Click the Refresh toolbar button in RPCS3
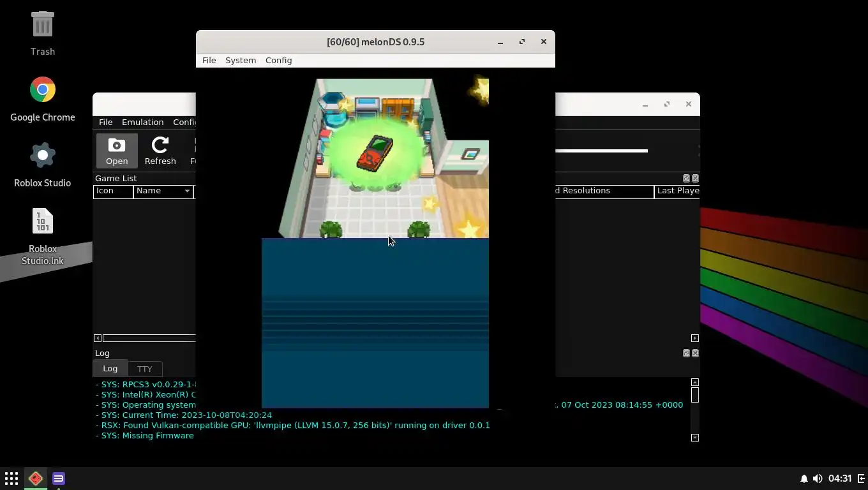Image resolution: width=868 pixels, height=490 pixels. coord(160,151)
